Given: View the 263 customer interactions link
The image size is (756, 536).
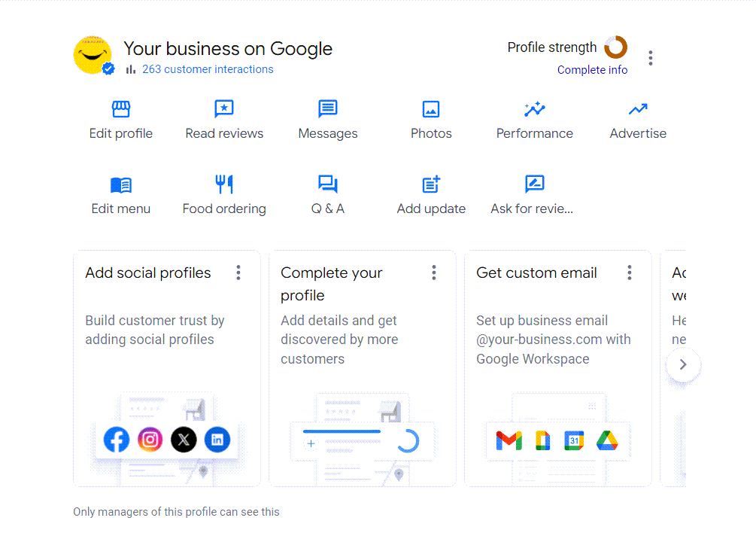Looking at the screenshot, I should click(208, 69).
